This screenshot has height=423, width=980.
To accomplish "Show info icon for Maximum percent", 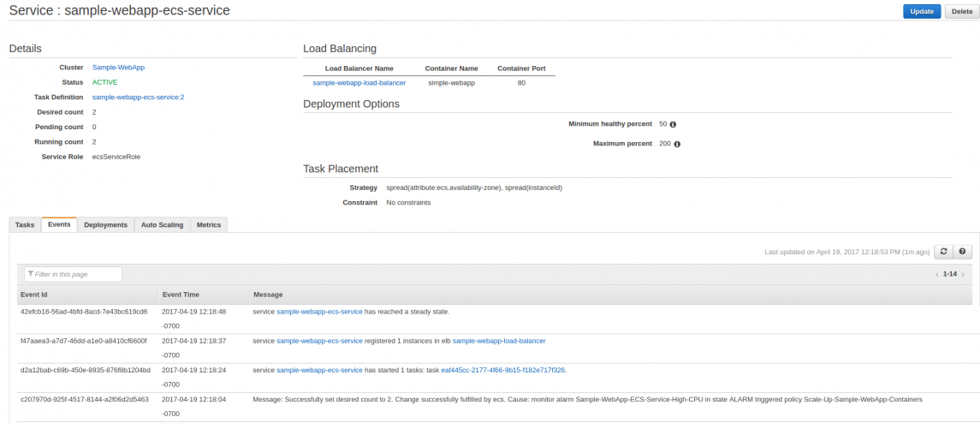I will (x=677, y=144).
